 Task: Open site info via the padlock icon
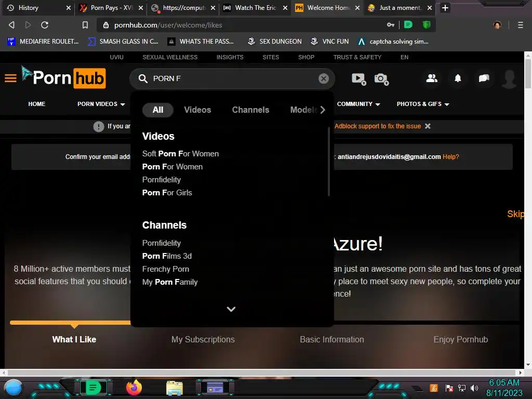coord(106,25)
